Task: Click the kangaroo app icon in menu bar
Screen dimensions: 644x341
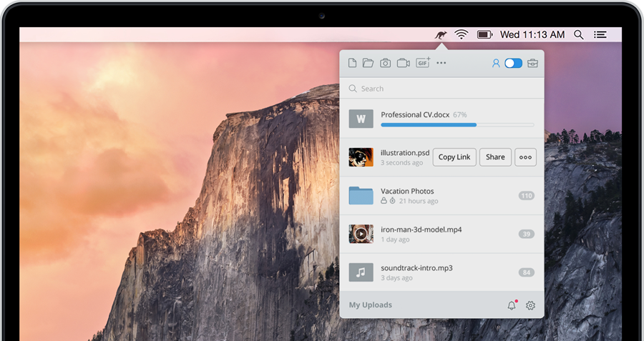Action: tap(441, 35)
